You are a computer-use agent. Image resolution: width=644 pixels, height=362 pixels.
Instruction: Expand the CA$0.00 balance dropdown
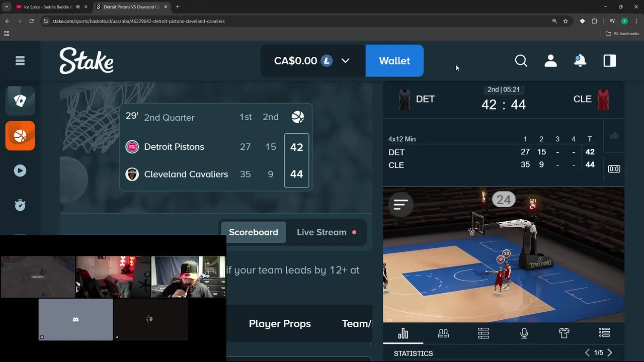click(x=345, y=61)
